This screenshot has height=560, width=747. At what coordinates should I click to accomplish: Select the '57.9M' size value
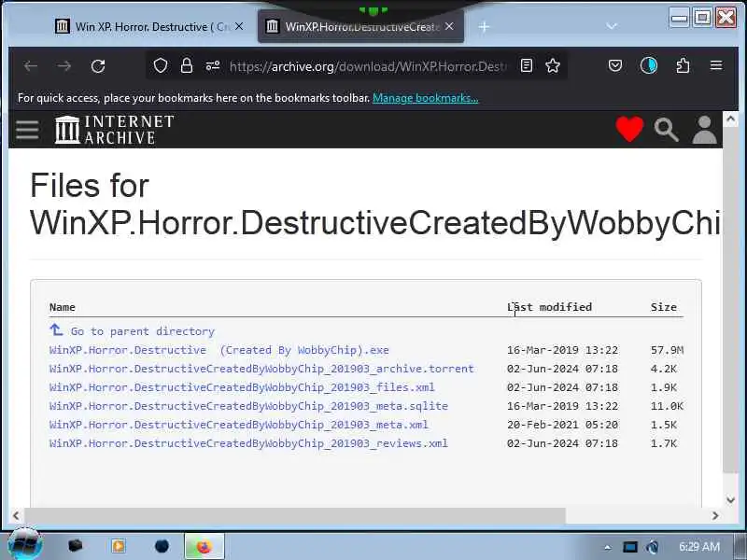(667, 350)
